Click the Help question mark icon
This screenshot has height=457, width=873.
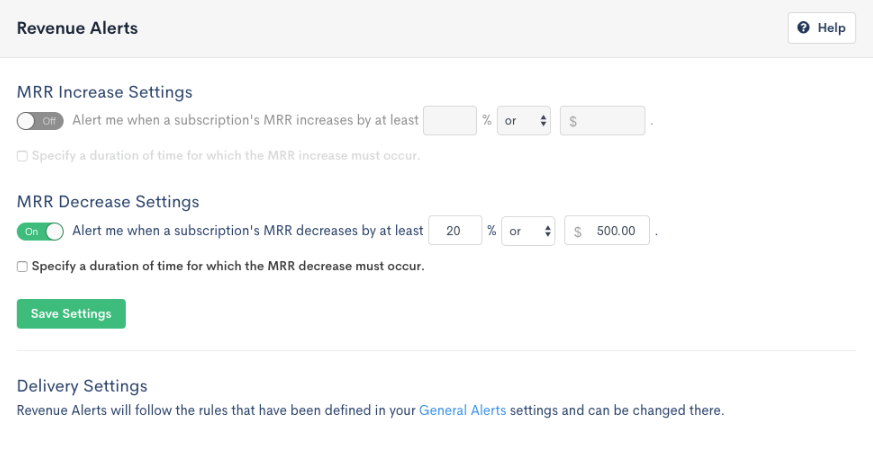(803, 27)
